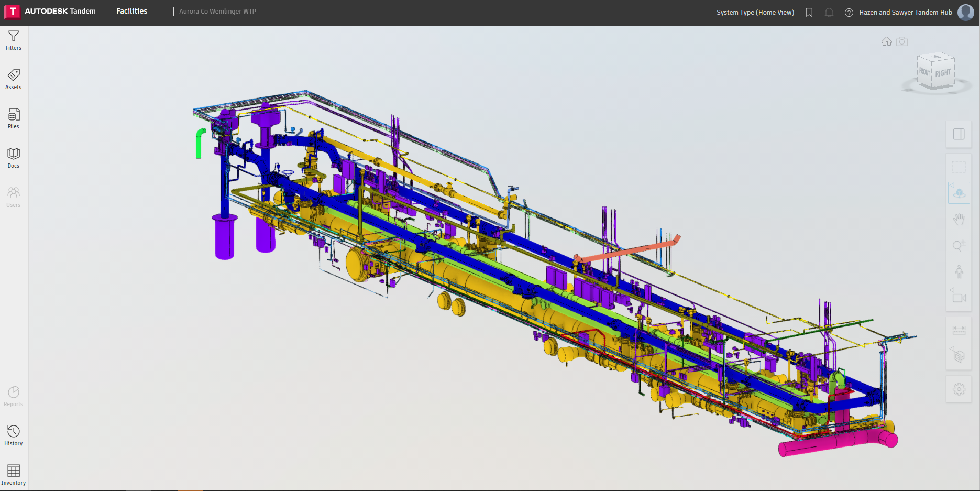Toggle the right side panel layout

pos(959,135)
